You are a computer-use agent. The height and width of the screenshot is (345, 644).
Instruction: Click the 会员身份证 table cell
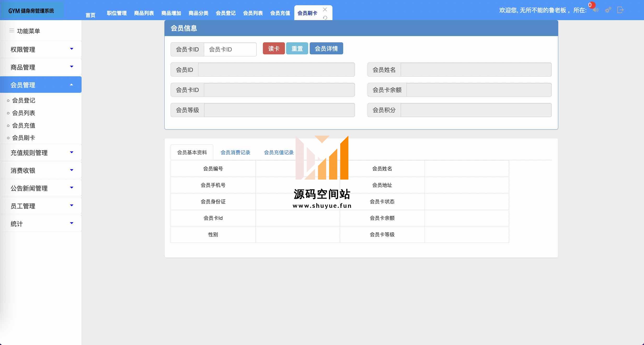click(213, 202)
